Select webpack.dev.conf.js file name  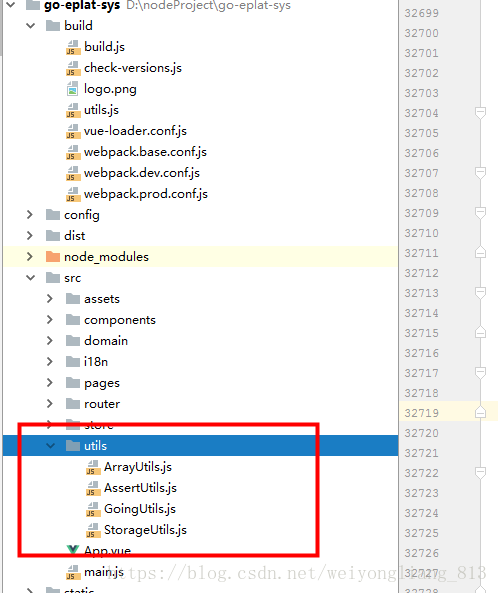[142, 173]
